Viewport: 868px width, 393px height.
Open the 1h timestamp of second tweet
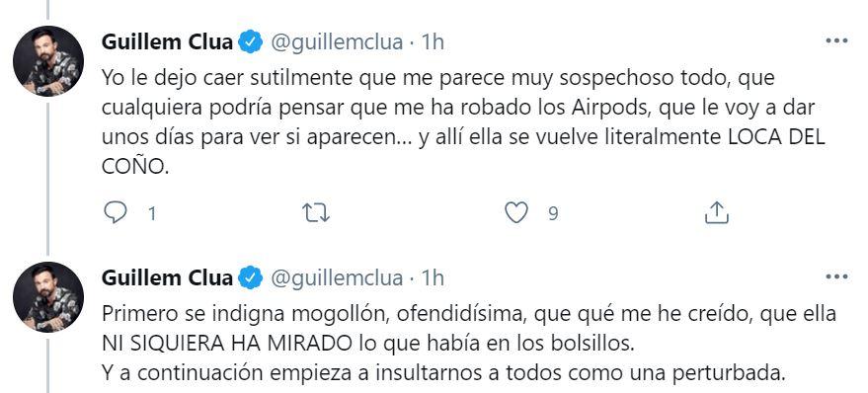point(433,277)
